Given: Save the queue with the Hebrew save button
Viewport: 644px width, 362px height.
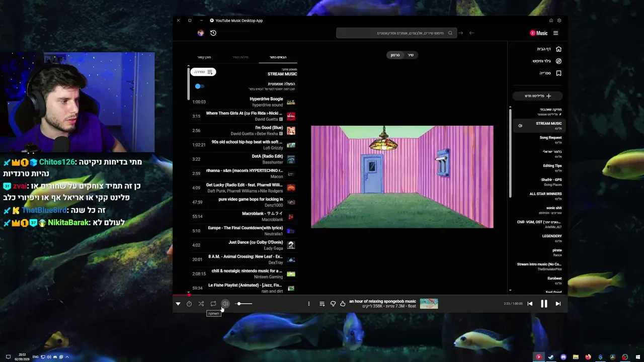Looking at the screenshot, I should click(x=203, y=72).
